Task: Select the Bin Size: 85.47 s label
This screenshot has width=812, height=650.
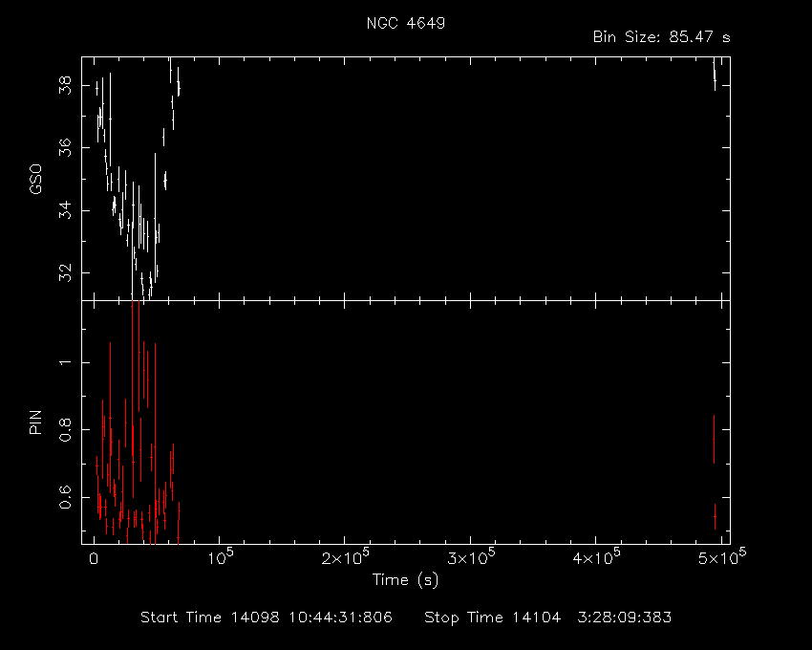Action: tap(662, 37)
